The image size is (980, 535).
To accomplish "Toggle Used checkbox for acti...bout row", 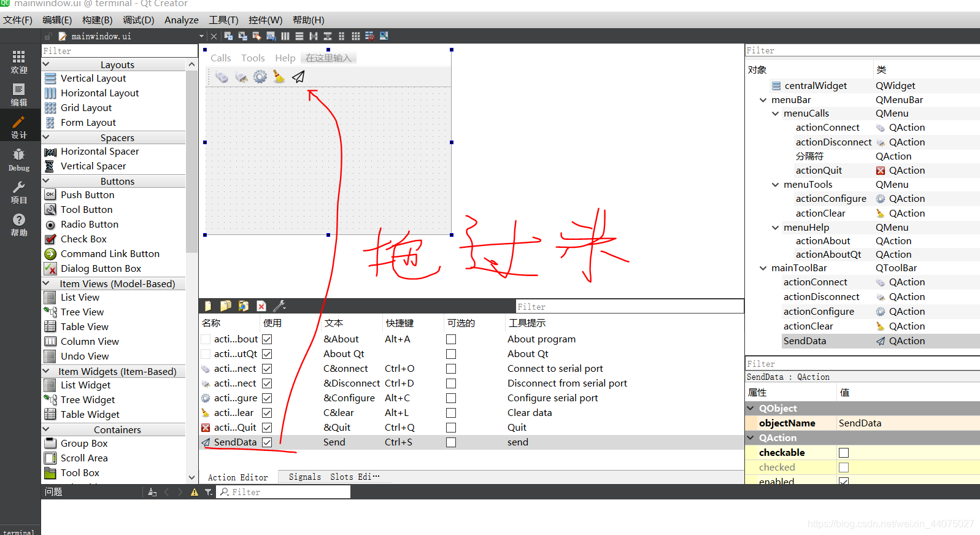I will click(x=267, y=339).
